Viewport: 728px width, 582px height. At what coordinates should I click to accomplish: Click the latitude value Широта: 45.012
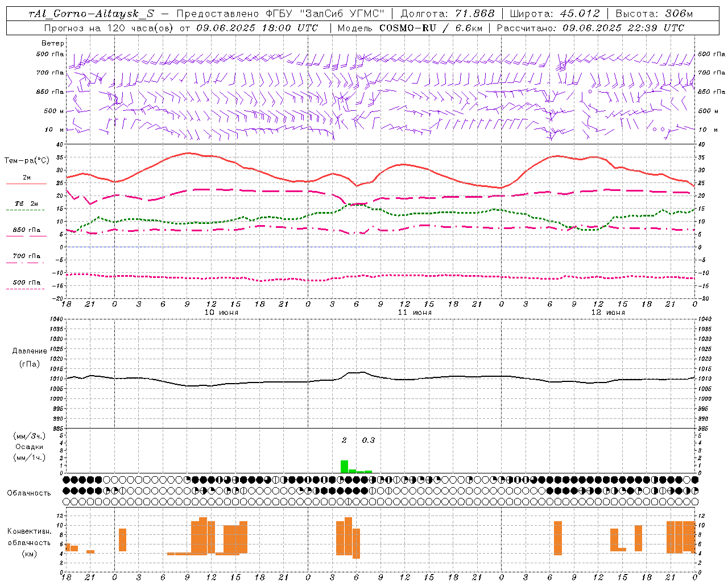tap(555, 14)
